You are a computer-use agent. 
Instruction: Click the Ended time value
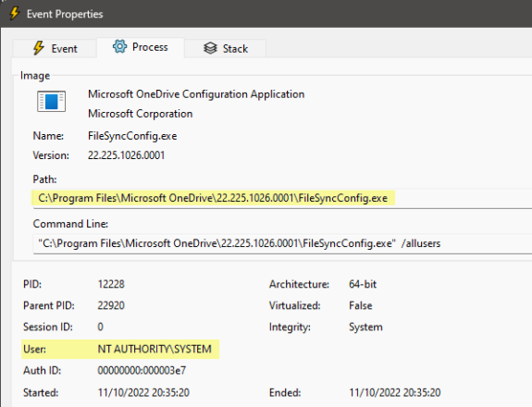tap(395, 393)
